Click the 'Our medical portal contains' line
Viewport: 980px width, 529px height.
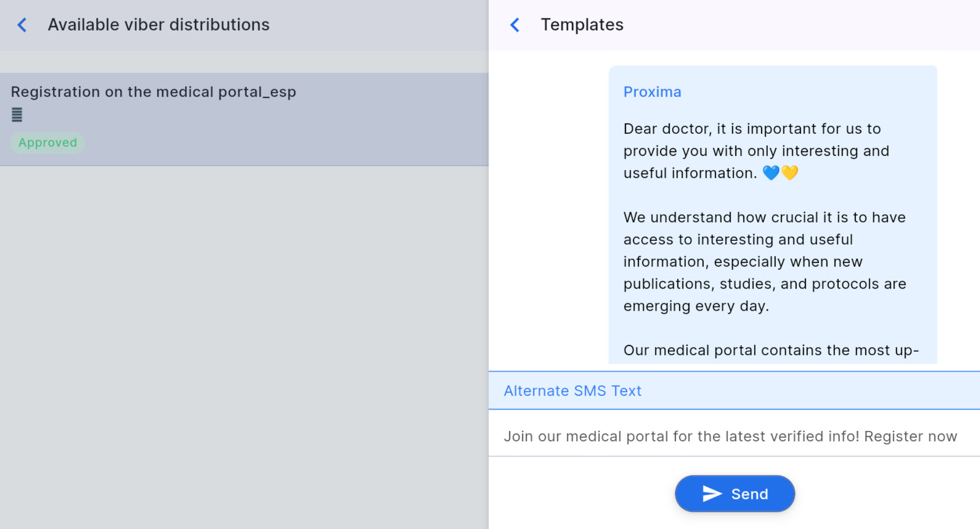pos(770,350)
